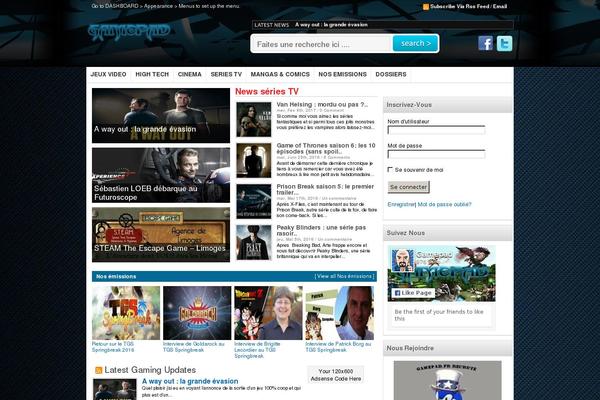Open 'Interview de Patrick Borg' link
The height and width of the screenshot is (400, 600).
pos(338,347)
